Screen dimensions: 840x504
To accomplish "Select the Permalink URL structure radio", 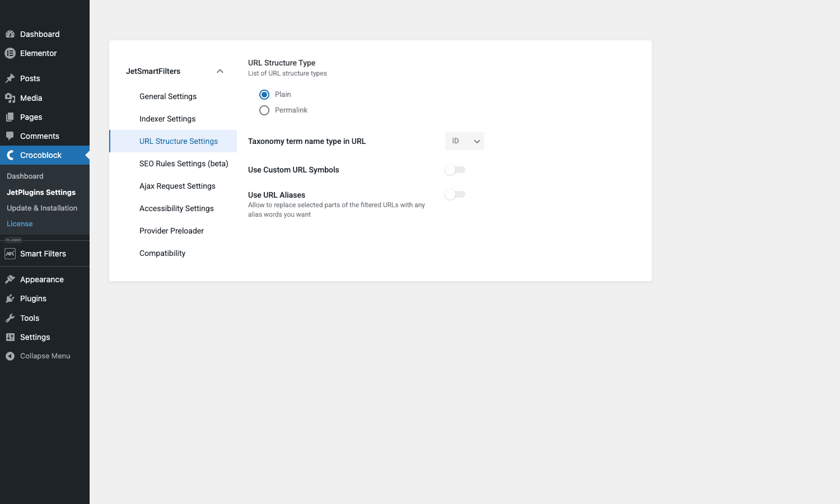I will tap(264, 110).
